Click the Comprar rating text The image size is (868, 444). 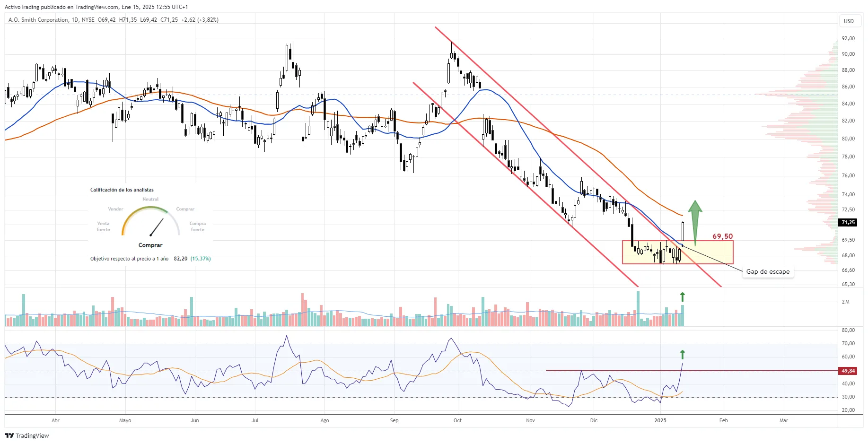150,245
